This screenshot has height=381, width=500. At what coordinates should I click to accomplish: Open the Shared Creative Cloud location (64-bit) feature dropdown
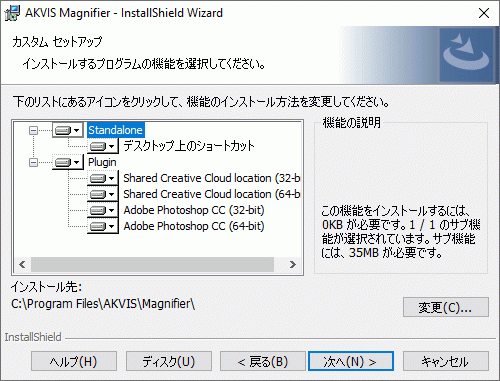pos(103,194)
